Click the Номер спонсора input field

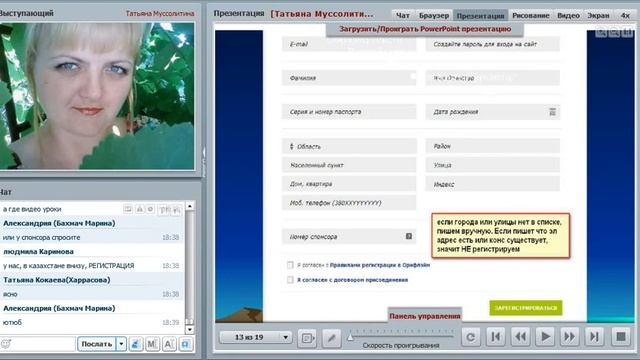click(349, 237)
